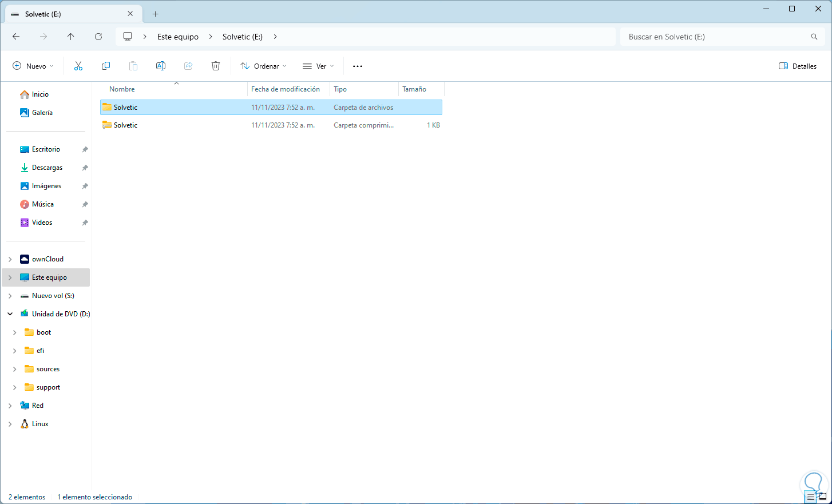The height and width of the screenshot is (504, 832).
Task: Select Unidad de DVD (D:) drive
Action: point(61,314)
